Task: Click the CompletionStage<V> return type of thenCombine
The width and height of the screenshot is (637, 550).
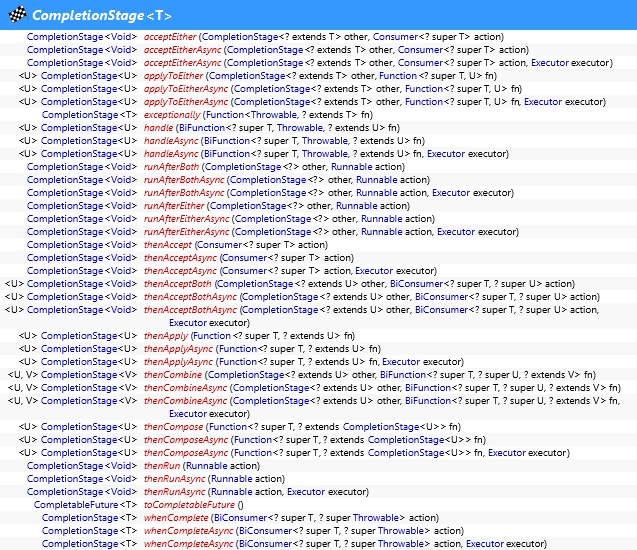Action: [89, 375]
